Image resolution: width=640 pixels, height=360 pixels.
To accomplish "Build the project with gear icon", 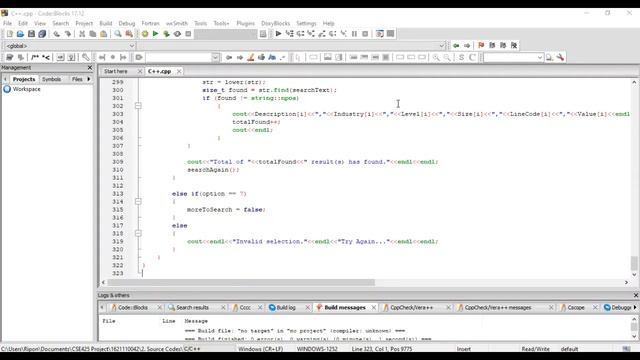I will click(145, 34).
